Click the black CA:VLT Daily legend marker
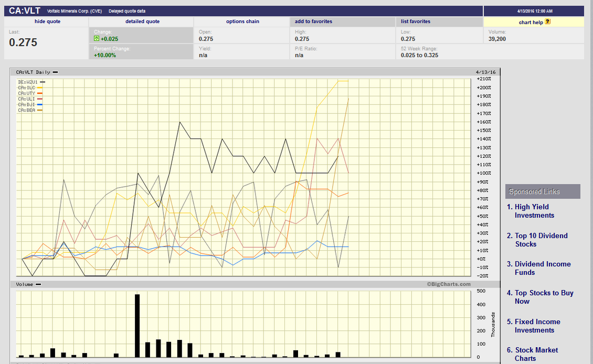 55,72
